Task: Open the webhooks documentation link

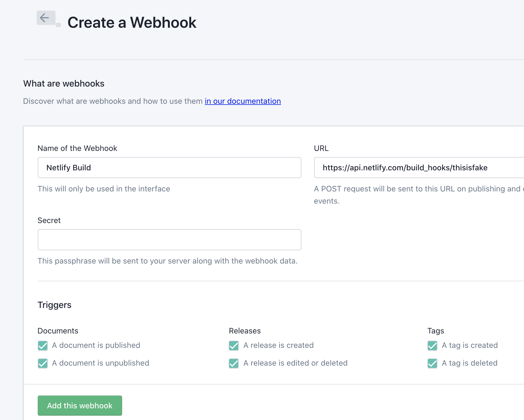Action: (x=242, y=101)
